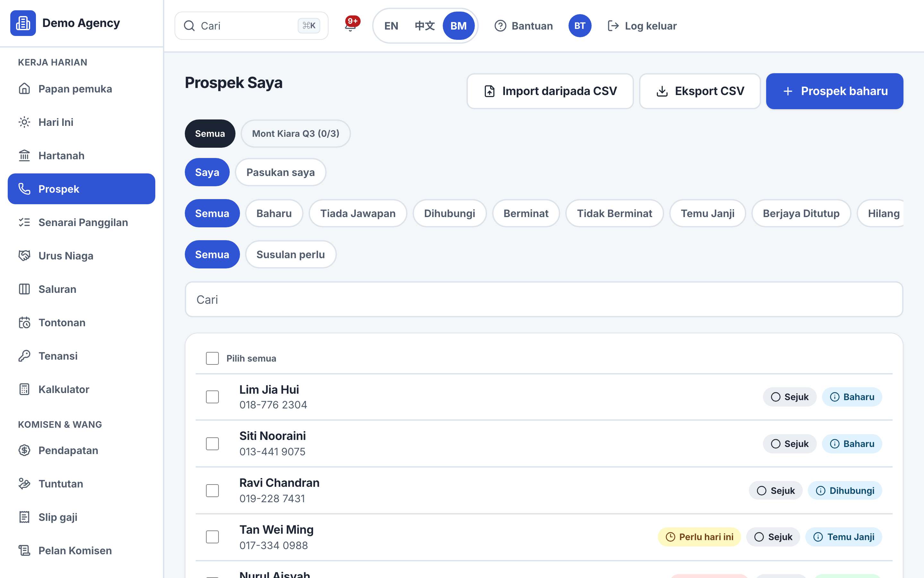This screenshot has width=924, height=578.
Task: Click Perlu hari ini badge
Action: pos(699,537)
